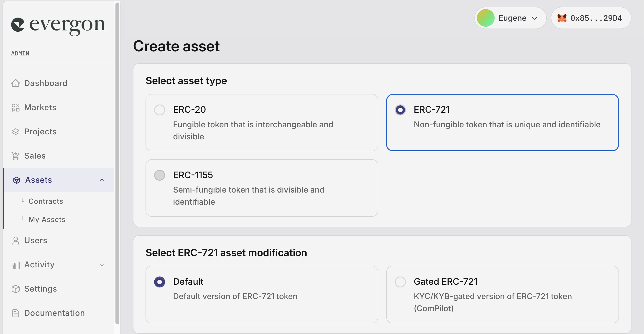Go to My Assets submenu item

click(x=47, y=219)
